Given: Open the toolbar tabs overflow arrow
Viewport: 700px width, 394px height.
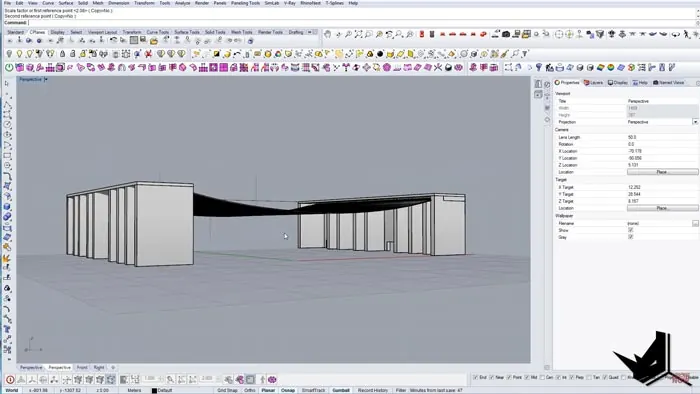Looking at the screenshot, I should 309,32.
